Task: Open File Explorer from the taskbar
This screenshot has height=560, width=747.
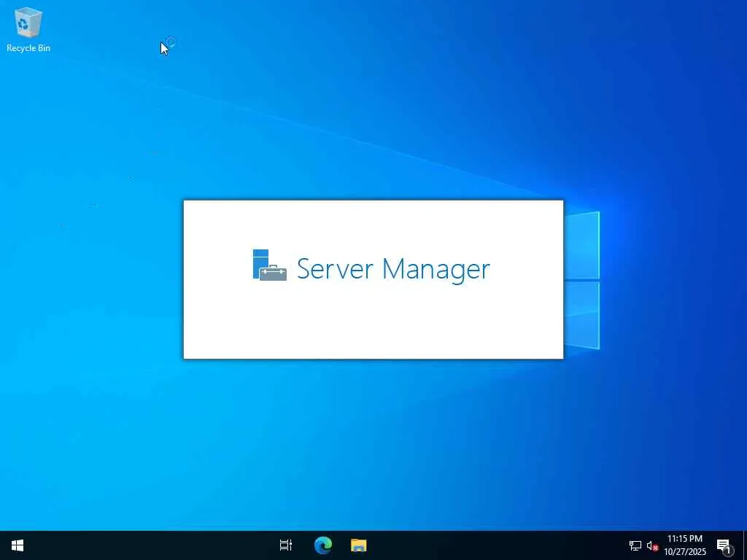Action: [x=359, y=545]
